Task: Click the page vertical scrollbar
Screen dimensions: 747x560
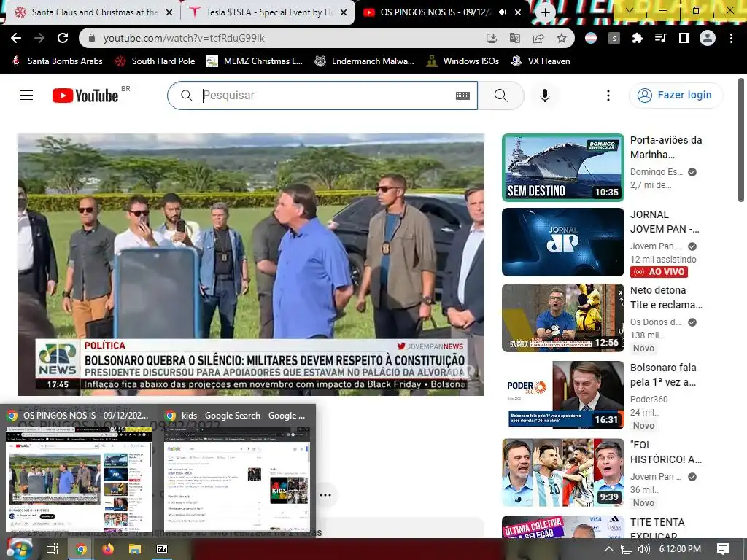Action: [x=741, y=141]
